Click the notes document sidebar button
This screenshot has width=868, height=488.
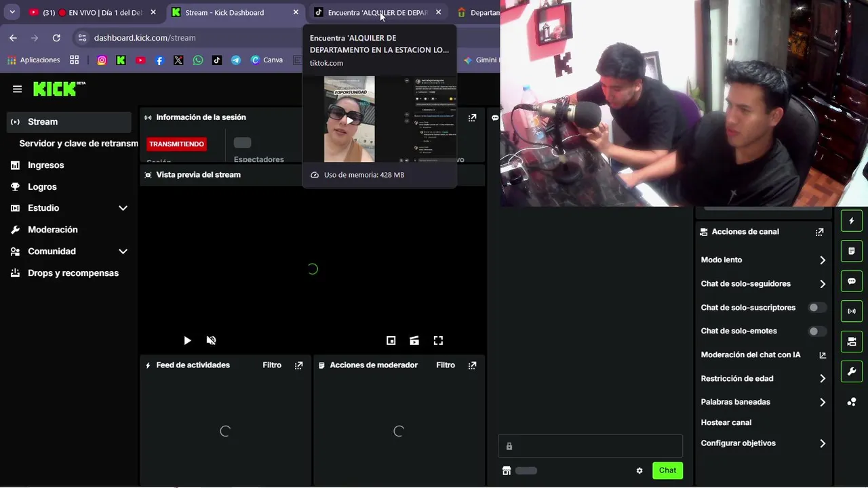[852, 251]
